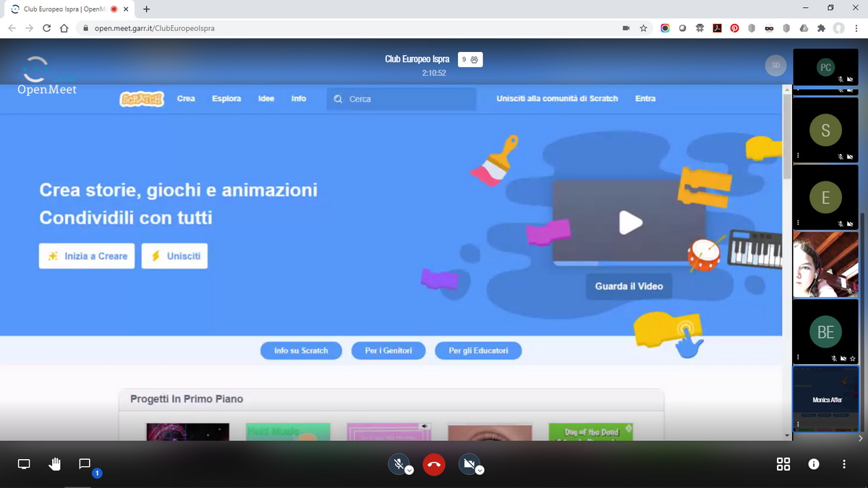Screen dimensions: 868x488
Task: Open the Idee menu item
Action: (266, 98)
